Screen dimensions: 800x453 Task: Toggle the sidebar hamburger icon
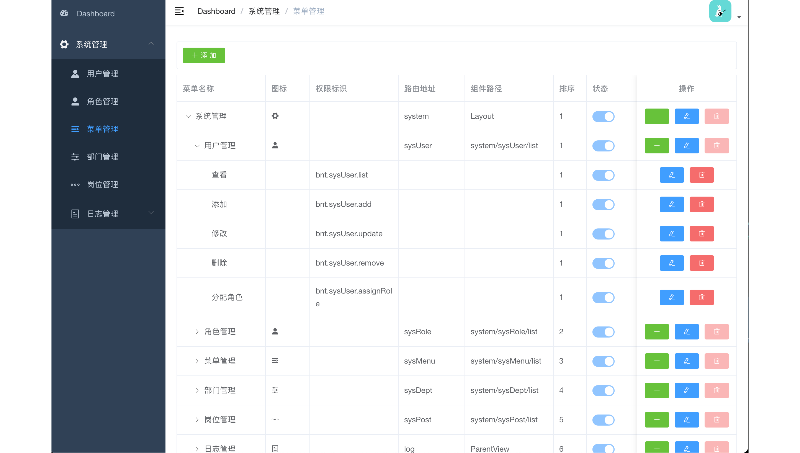click(179, 11)
